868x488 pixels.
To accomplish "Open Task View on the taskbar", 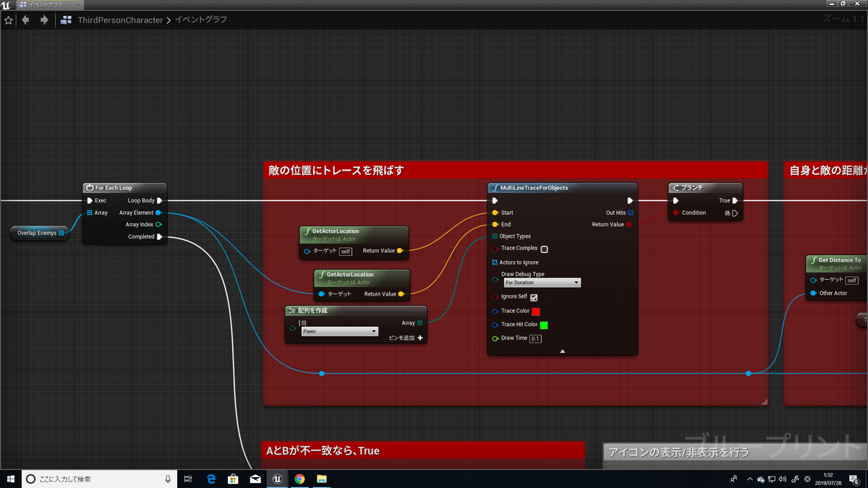I will [188, 479].
